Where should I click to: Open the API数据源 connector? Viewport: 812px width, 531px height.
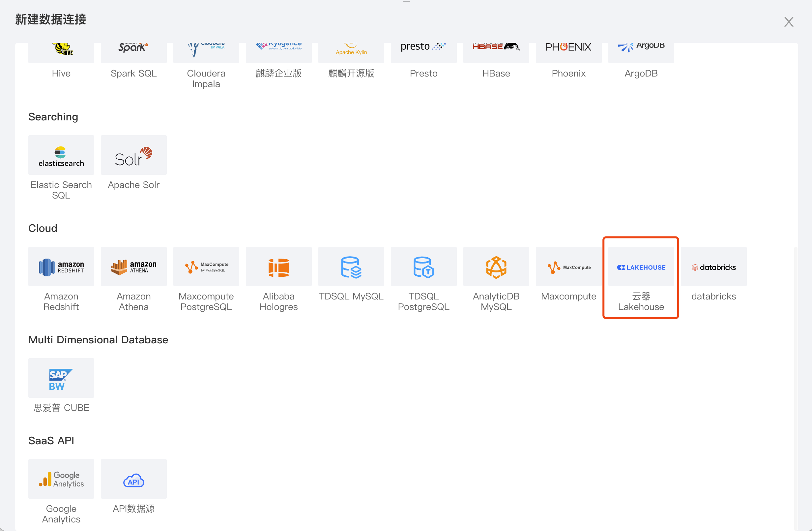tap(133, 479)
